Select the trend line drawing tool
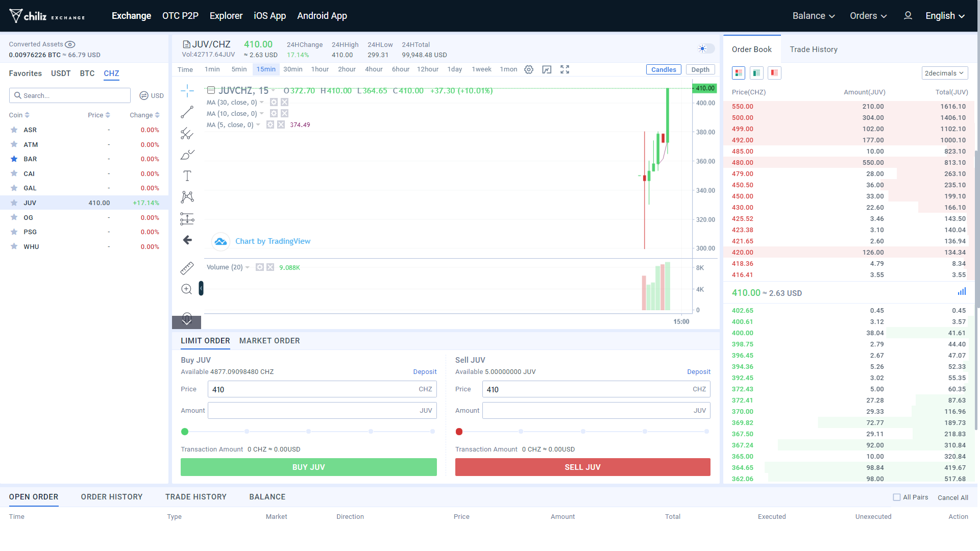This screenshot has height=551, width=980. (x=187, y=112)
